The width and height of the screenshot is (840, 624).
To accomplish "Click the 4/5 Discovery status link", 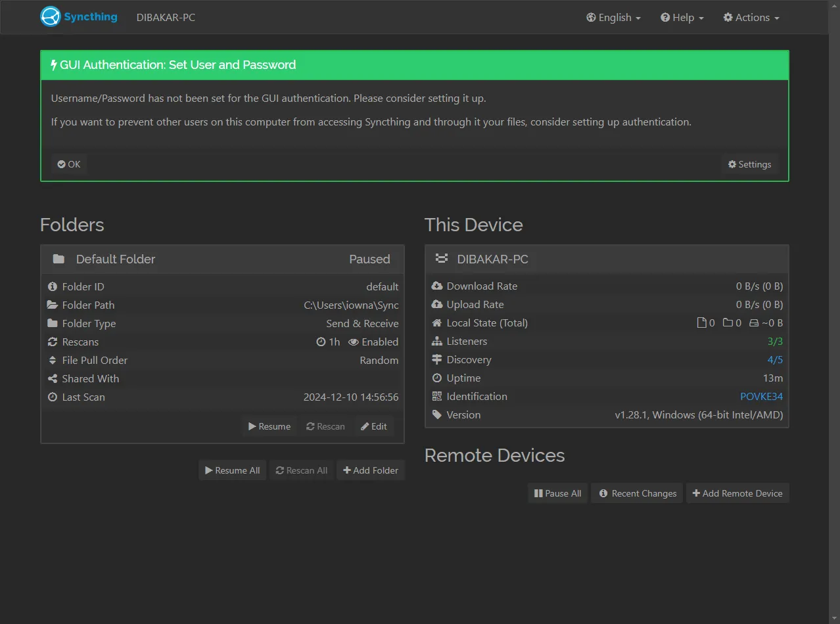I will 775,360.
